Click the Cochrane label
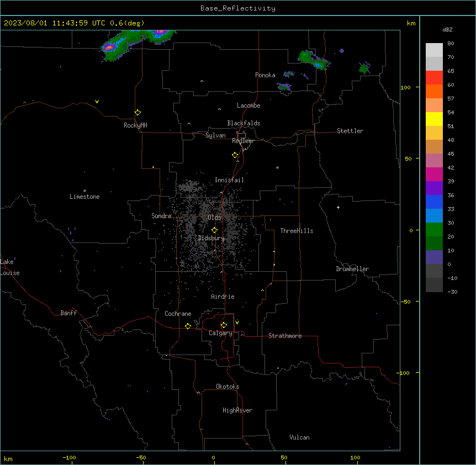Screen dimensions: 476x465 [178, 314]
